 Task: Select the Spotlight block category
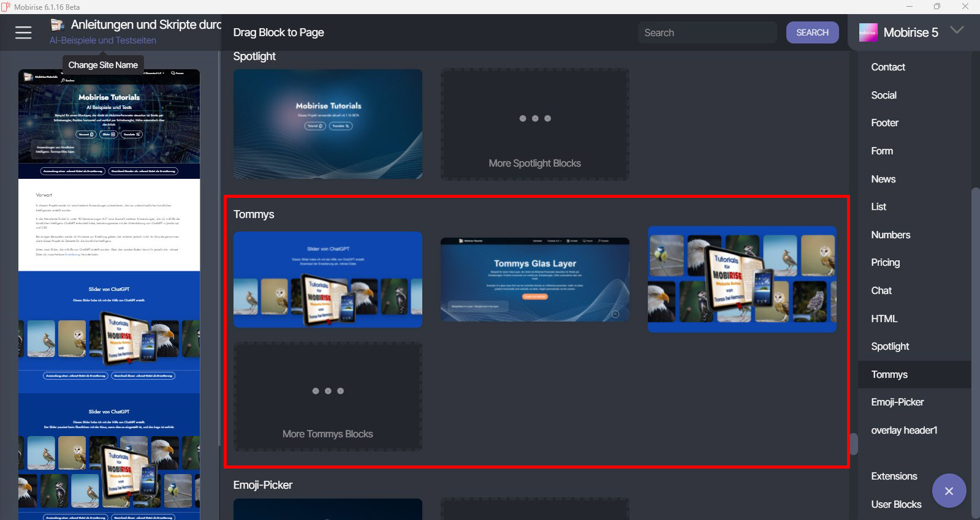(890, 346)
